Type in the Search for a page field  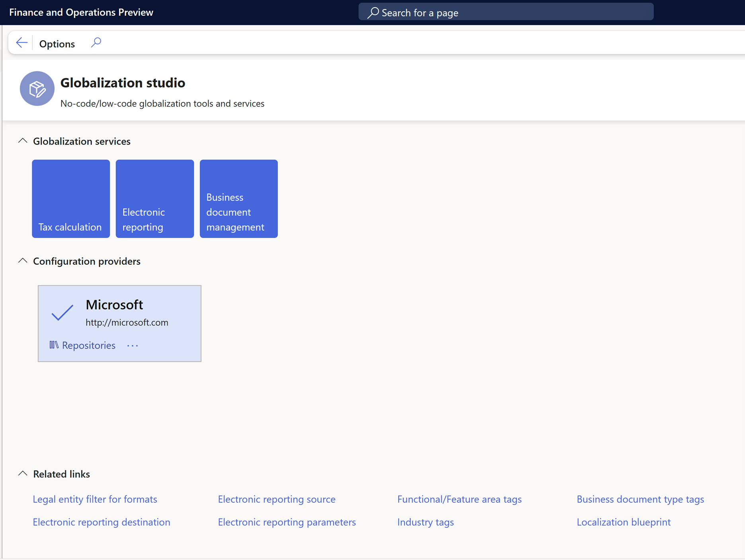(513, 12)
